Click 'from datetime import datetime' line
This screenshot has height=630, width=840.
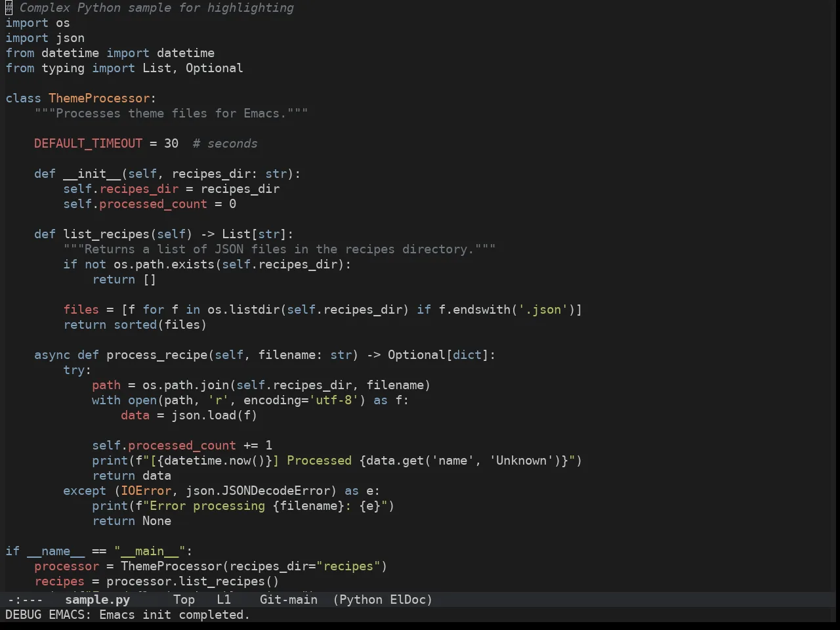coord(110,53)
